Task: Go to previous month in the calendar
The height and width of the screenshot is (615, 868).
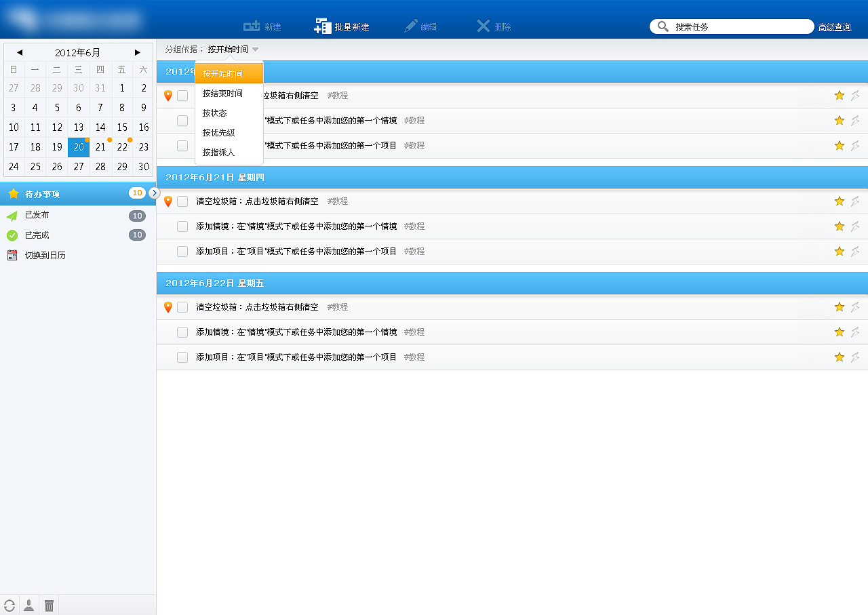Action: click(x=20, y=52)
